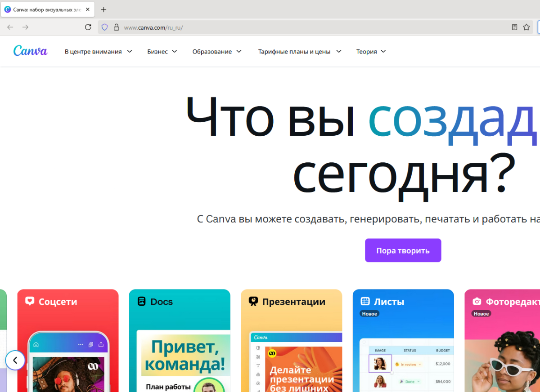Click the Пора творить button

403,250
